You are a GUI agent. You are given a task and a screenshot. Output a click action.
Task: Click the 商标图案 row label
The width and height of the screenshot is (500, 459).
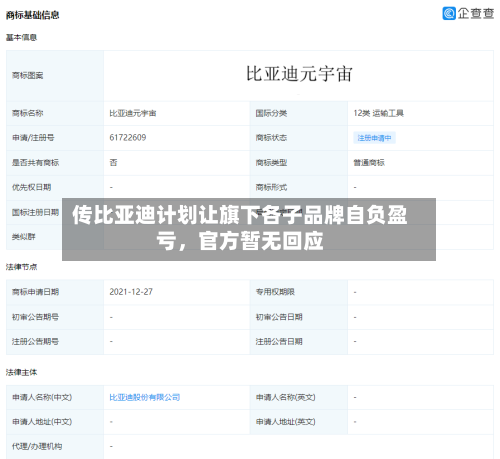click(28, 76)
